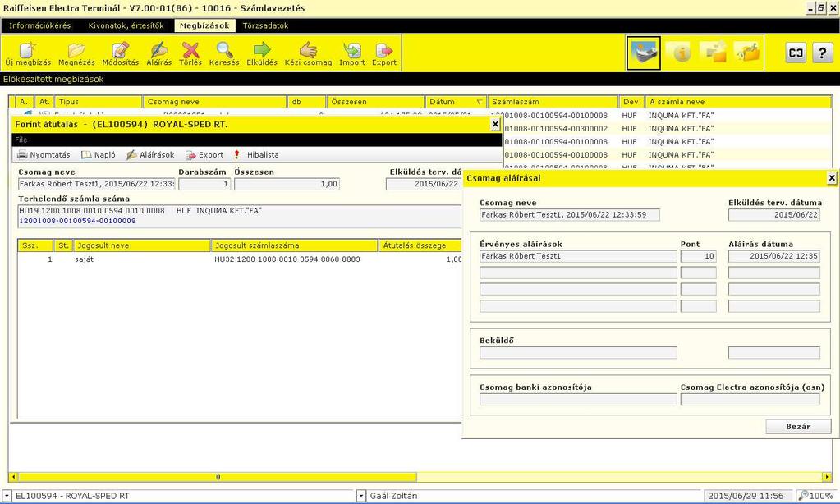
Task: Click the Pont field showing 10
Action: point(699,256)
